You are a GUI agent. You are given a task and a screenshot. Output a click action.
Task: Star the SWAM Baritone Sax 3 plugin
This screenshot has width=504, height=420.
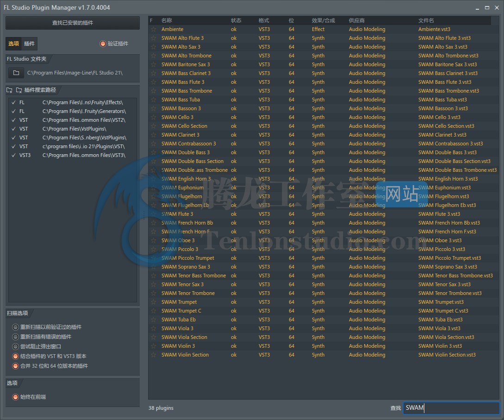click(153, 64)
